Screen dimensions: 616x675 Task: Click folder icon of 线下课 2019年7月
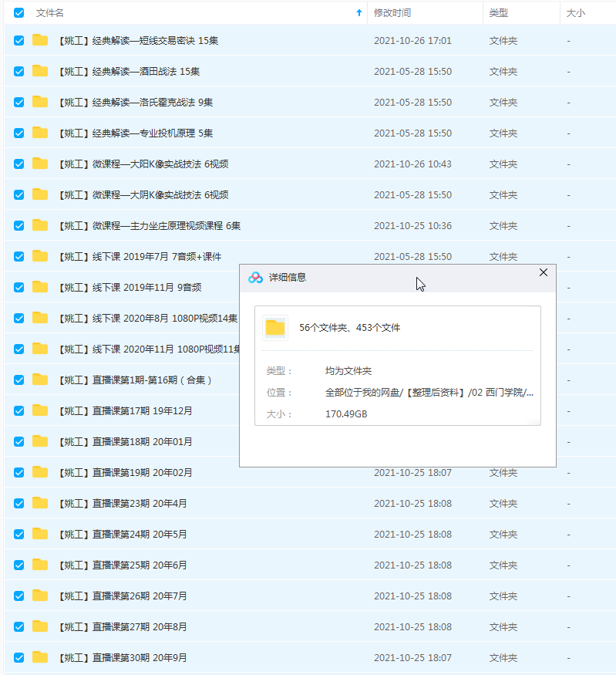click(40, 256)
